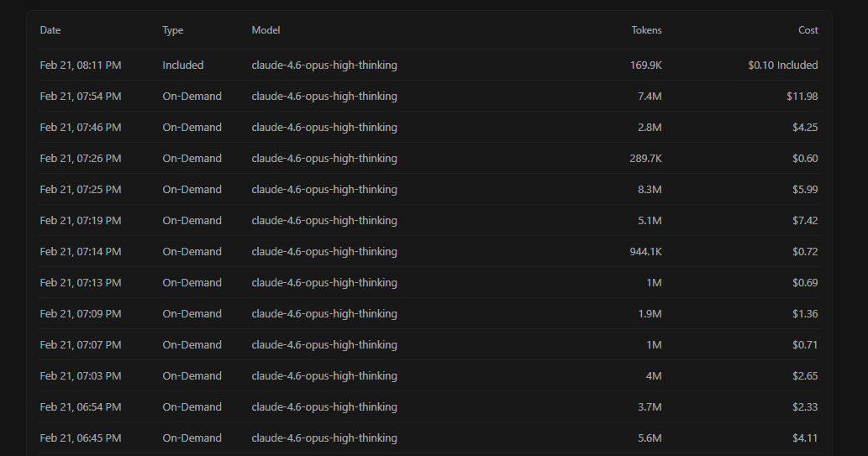This screenshot has width=868, height=456.
Task: Click the $7.42 cost value
Action: click(x=805, y=220)
